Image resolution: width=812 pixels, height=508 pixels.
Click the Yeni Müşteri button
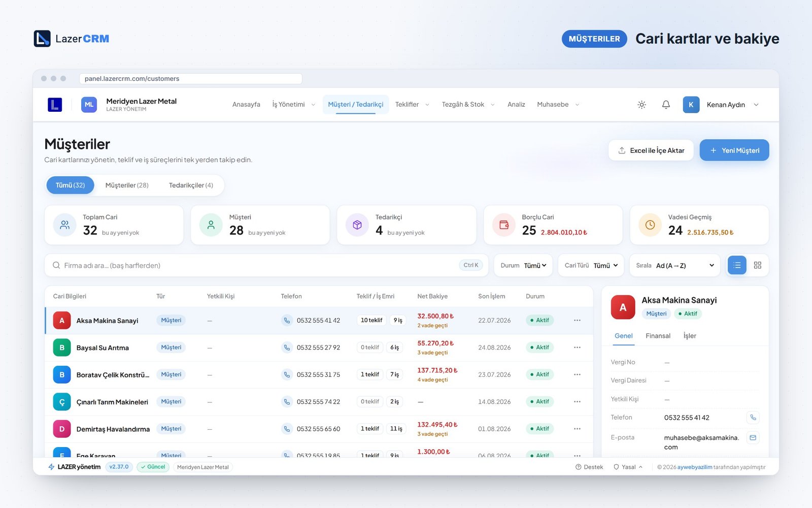734,150
